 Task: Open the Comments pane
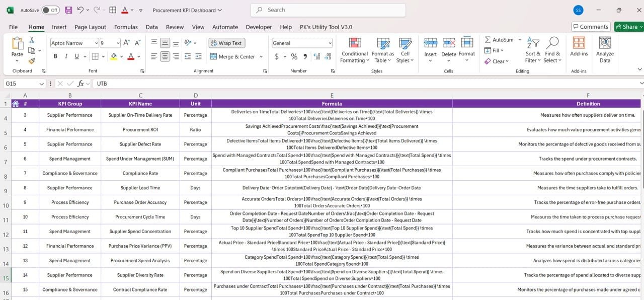point(591,27)
